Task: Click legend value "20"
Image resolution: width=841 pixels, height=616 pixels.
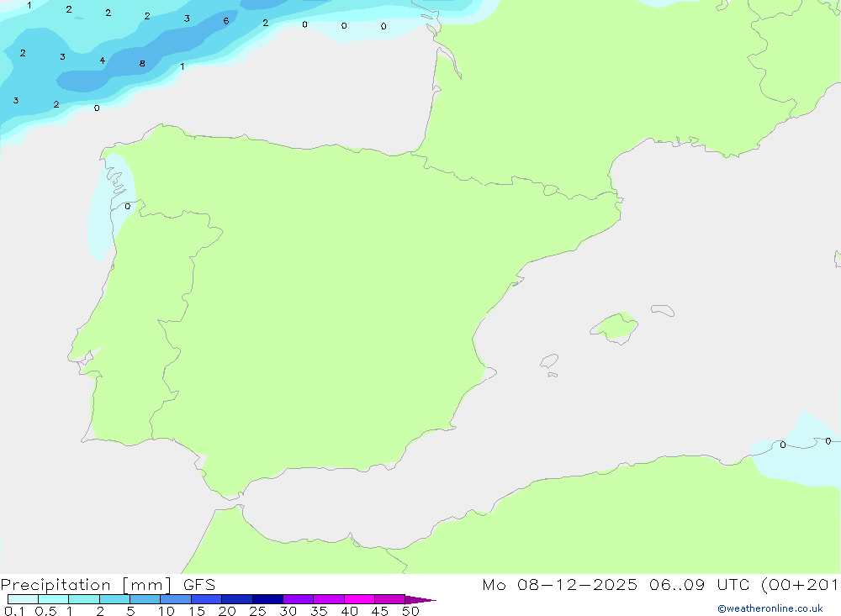Action: click(x=227, y=611)
